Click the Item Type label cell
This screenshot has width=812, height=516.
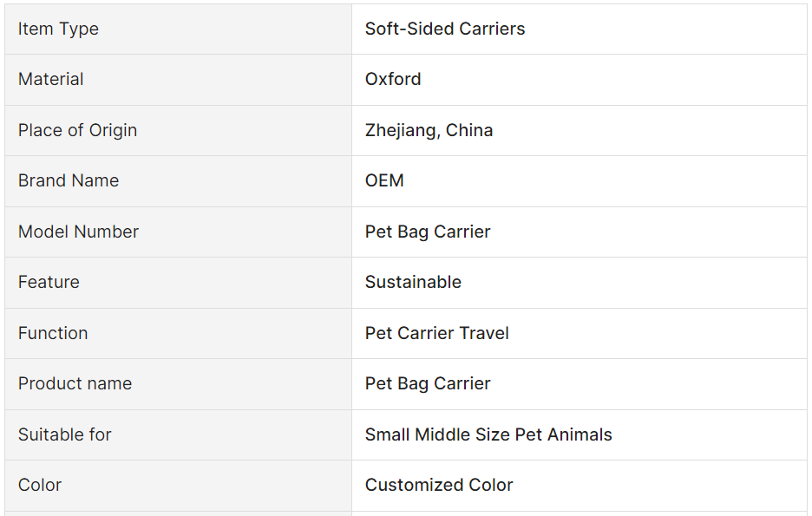[178, 29]
